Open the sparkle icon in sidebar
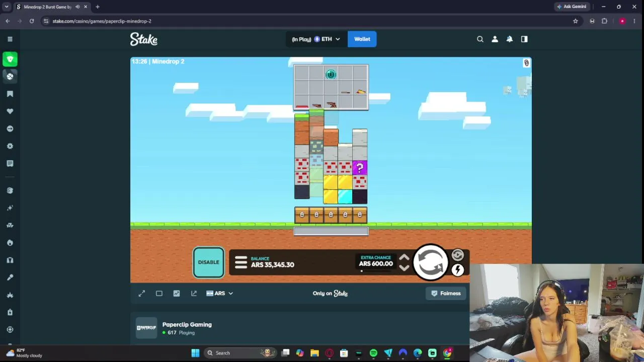644x362 pixels. (10, 208)
